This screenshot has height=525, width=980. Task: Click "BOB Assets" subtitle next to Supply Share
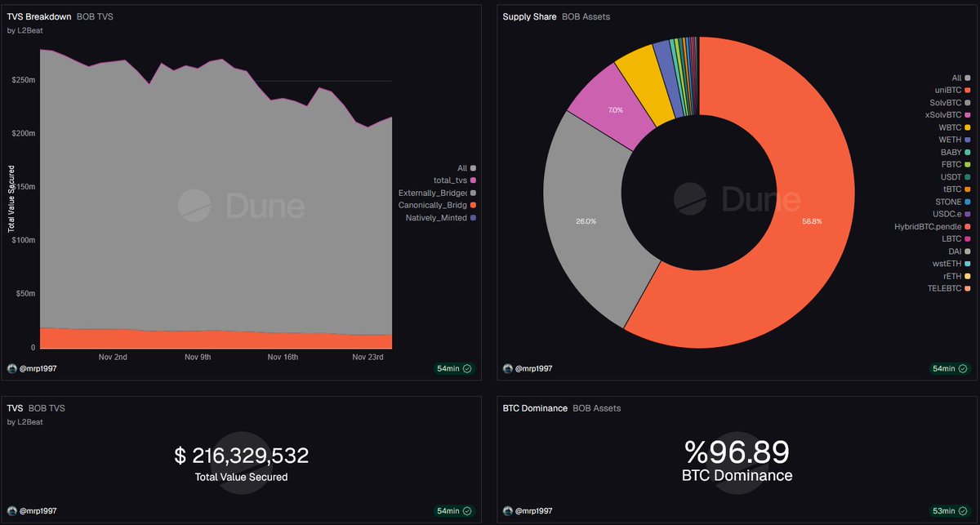[x=586, y=16]
